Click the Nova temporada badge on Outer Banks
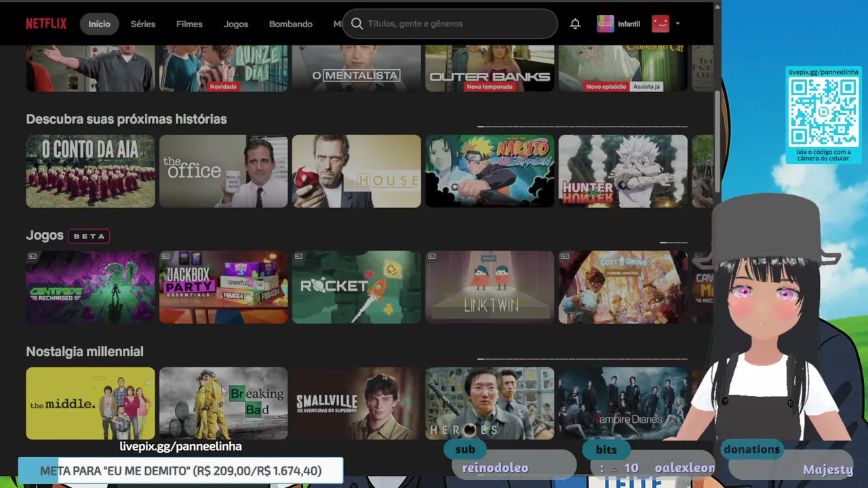This screenshot has height=488, width=868. coord(490,87)
